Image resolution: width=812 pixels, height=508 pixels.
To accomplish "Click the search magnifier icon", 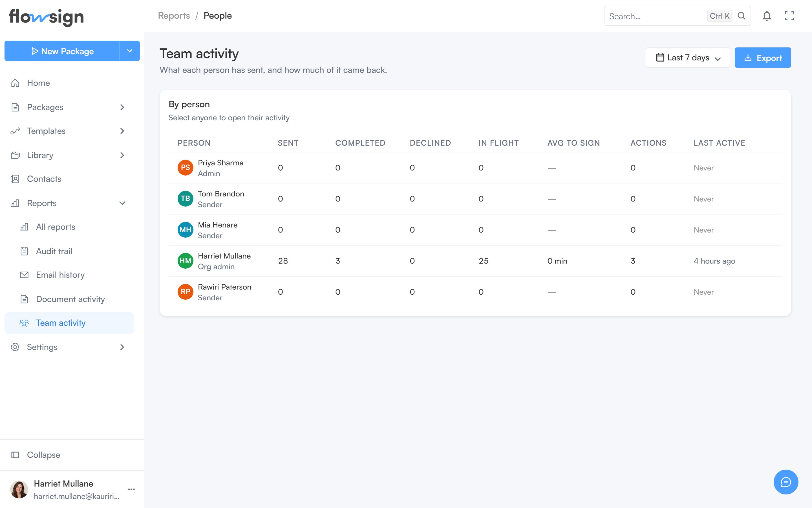I will pos(742,16).
